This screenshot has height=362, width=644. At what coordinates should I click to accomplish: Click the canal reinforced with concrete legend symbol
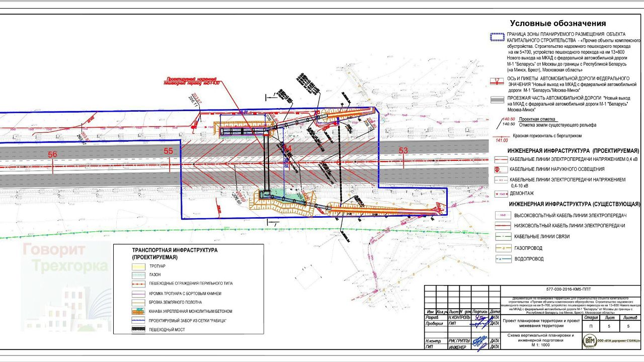click(x=139, y=312)
